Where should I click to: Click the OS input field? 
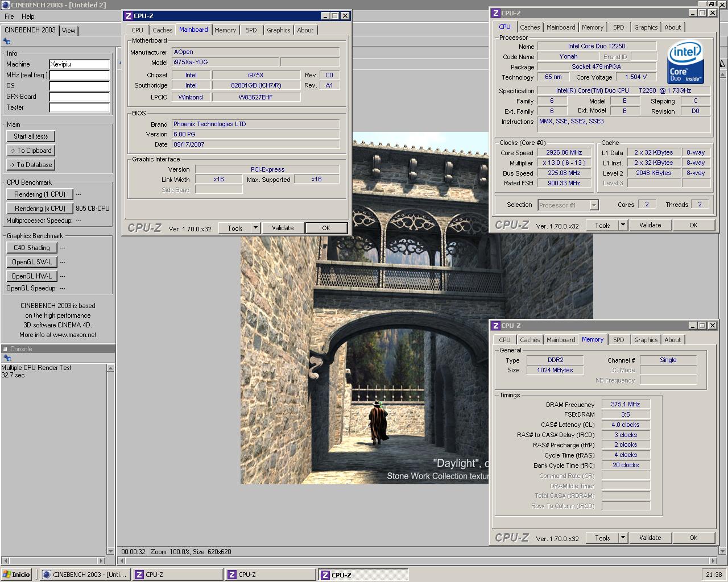coord(79,86)
